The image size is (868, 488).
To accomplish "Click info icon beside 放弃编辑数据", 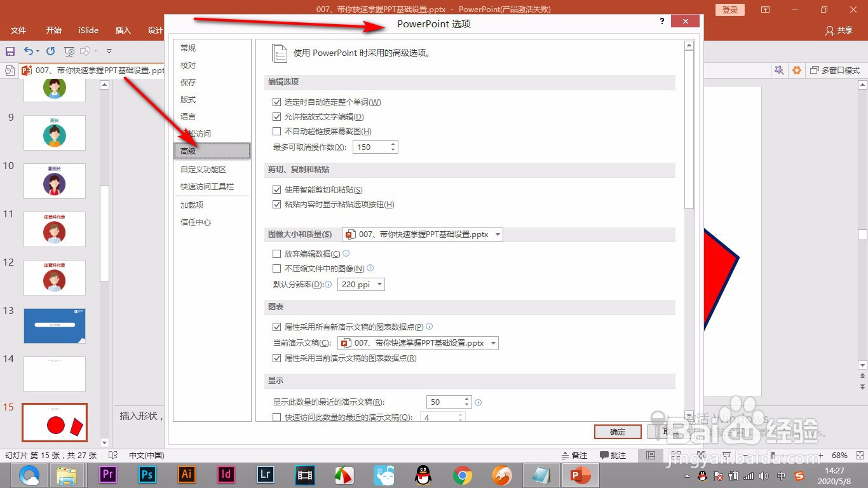I will pyautogui.click(x=346, y=254).
